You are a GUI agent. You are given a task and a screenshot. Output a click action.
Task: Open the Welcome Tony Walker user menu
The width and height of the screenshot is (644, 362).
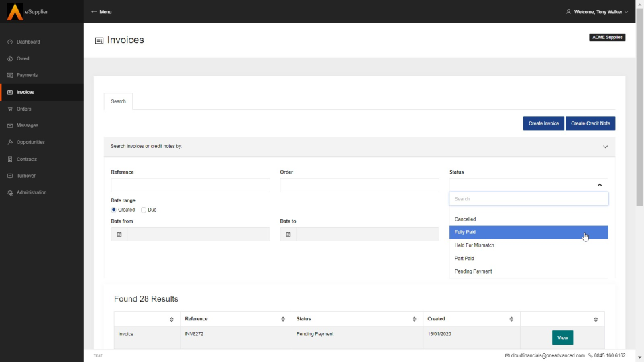(x=597, y=12)
